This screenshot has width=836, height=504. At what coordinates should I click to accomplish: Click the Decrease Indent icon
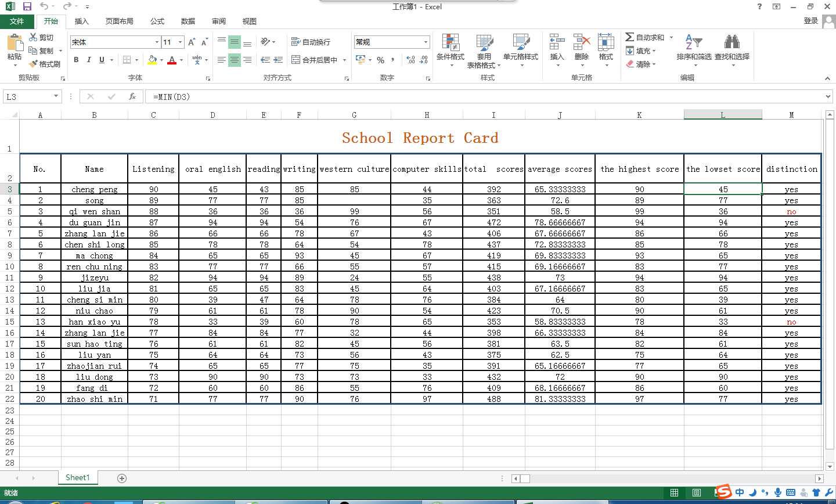(265, 60)
